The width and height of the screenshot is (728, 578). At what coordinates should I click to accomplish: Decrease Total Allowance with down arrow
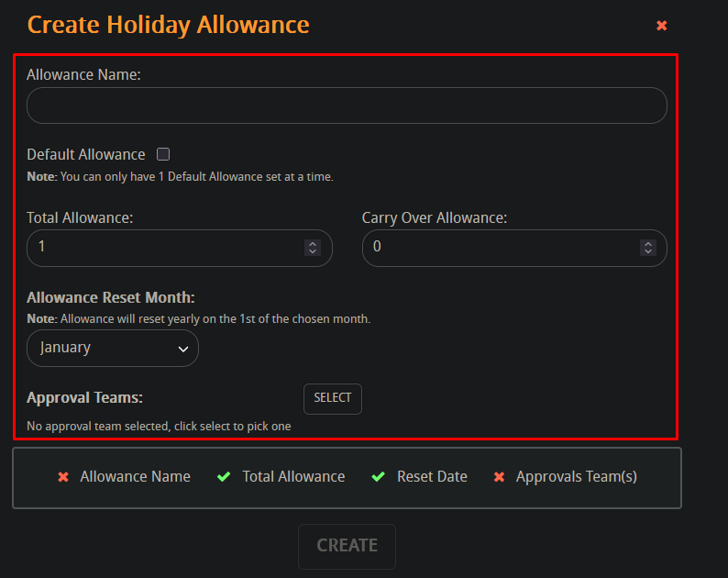coord(313,251)
